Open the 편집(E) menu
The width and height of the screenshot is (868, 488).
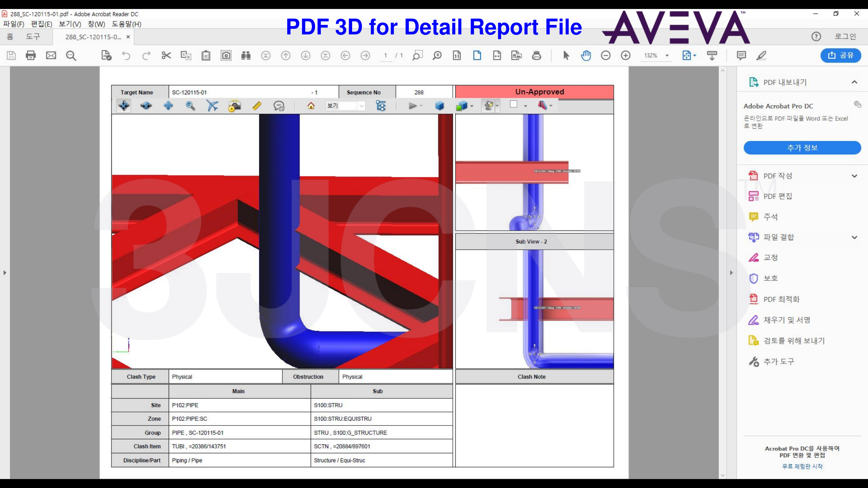click(41, 24)
